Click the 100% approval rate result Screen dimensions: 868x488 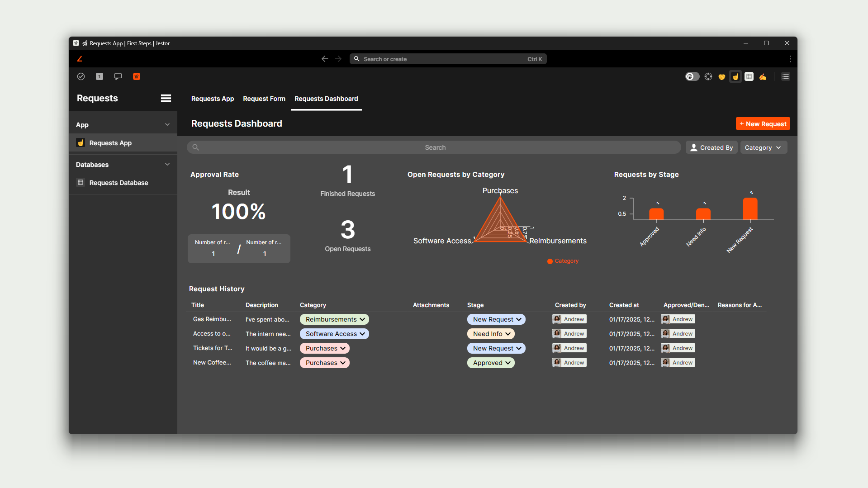(x=239, y=211)
